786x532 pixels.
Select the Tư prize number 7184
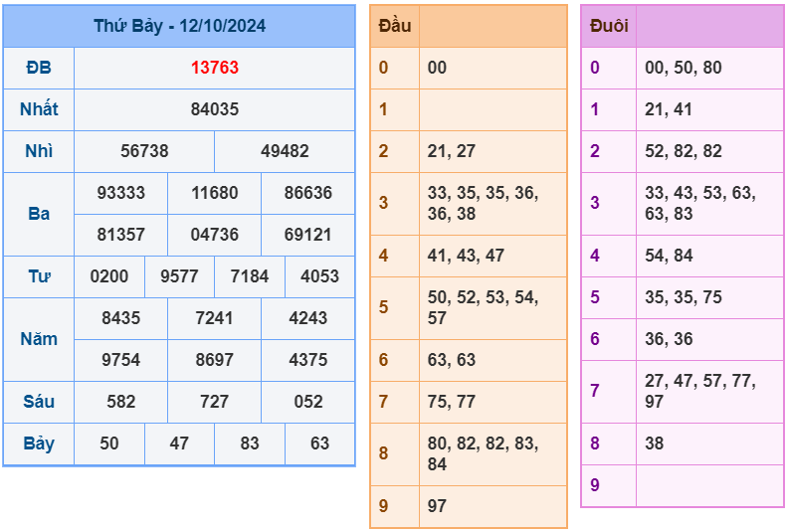point(250,276)
